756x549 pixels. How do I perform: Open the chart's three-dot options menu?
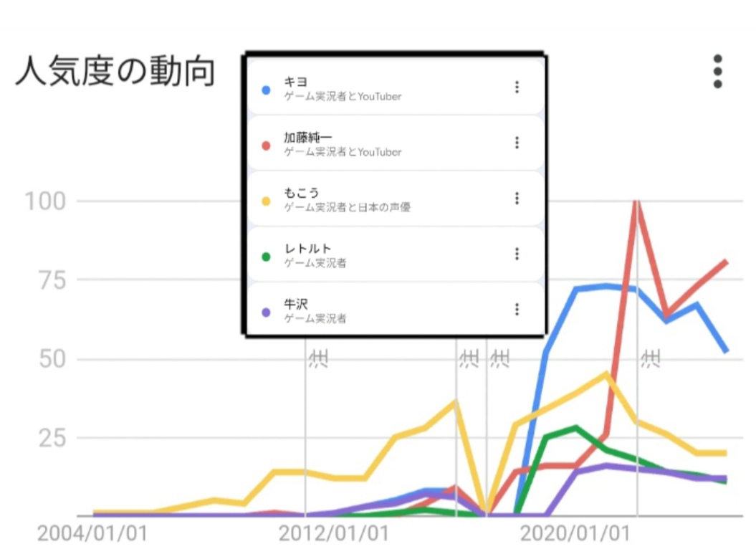pos(717,72)
